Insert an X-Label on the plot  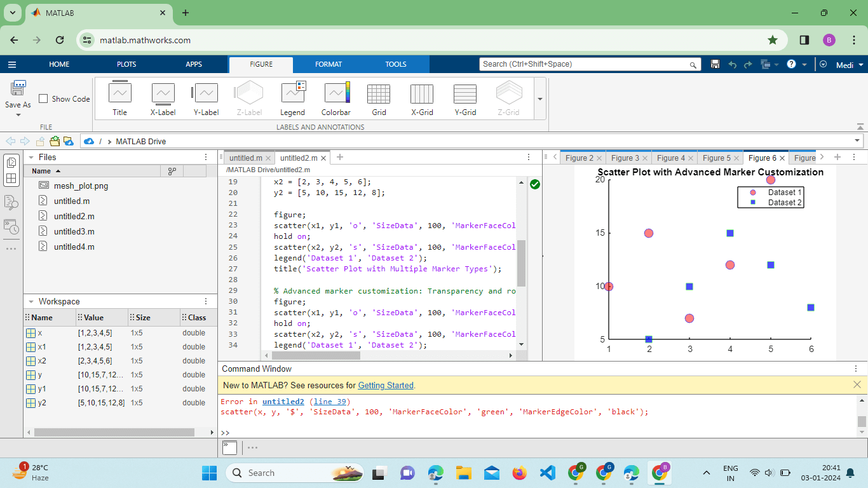tap(163, 98)
